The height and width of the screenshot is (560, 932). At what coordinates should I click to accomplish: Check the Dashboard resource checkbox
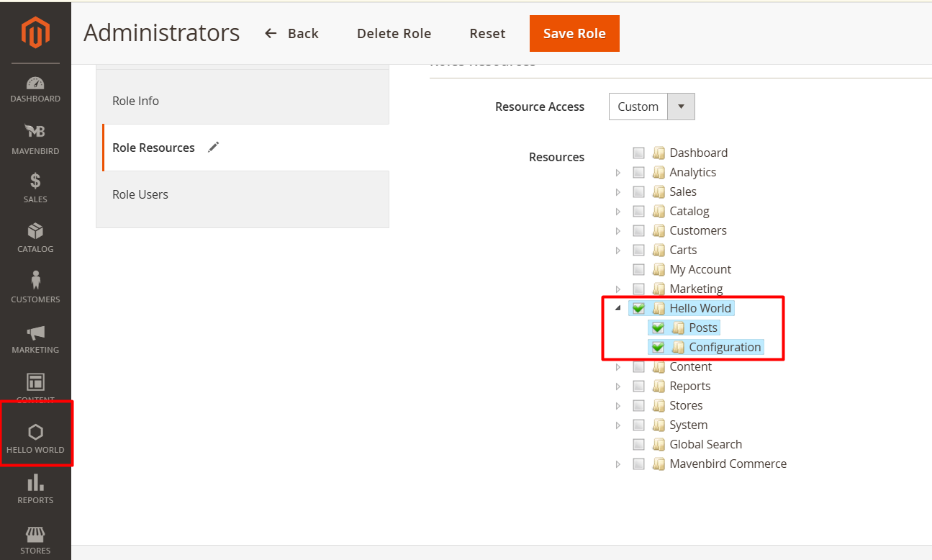tap(638, 153)
